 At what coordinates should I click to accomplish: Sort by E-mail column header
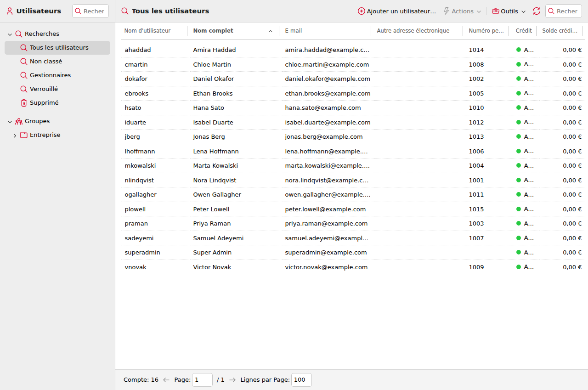(x=326, y=31)
